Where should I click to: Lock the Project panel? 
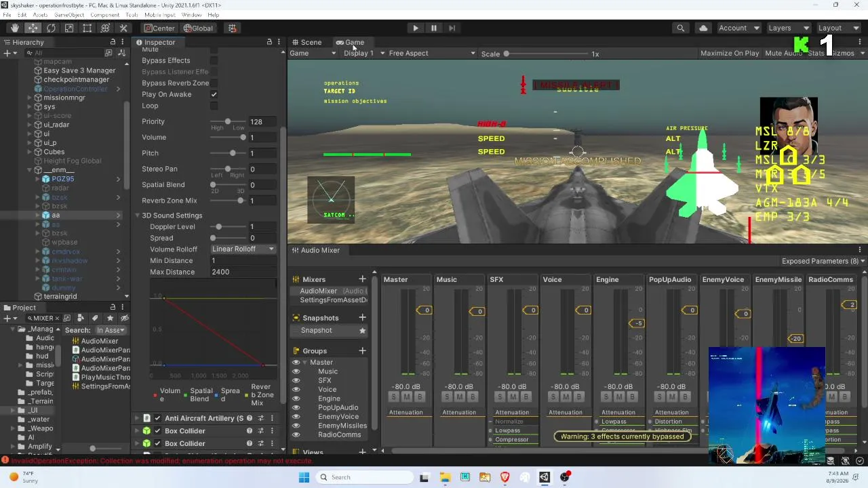pos(113,307)
